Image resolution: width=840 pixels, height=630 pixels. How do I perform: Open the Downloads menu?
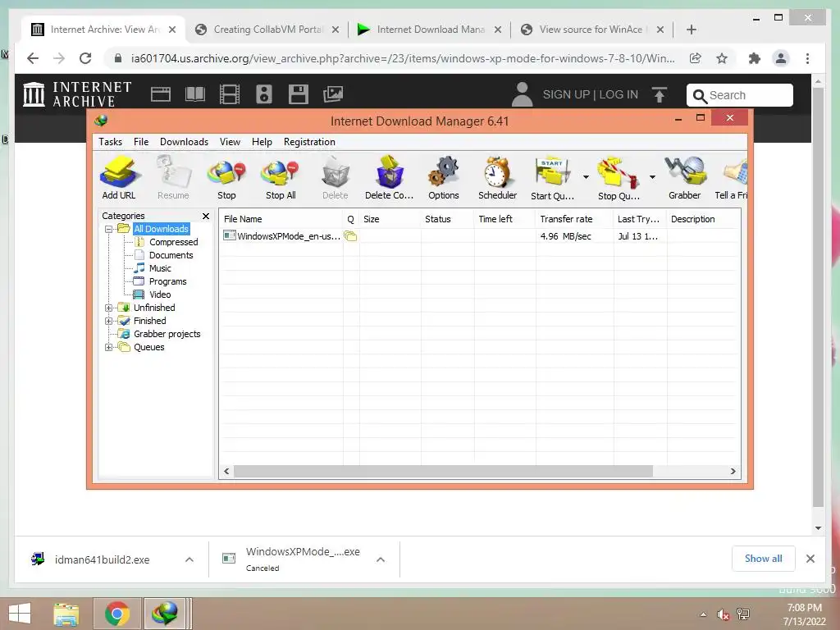pyautogui.click(x=184, y=142)
